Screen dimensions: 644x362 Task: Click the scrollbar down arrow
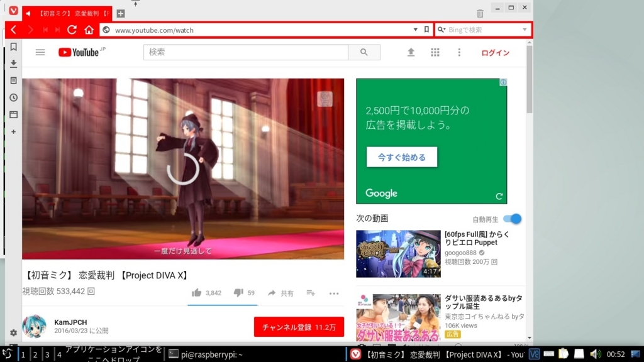[530, 337]
